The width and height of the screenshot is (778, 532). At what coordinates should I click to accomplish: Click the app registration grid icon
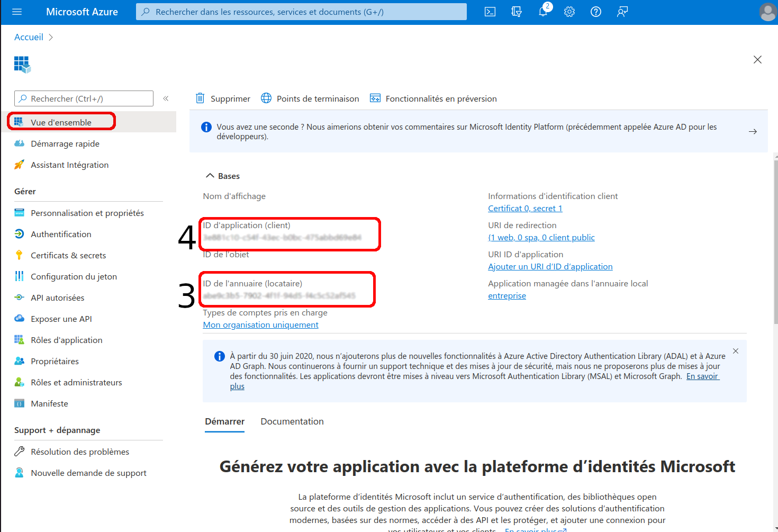pyautogui.click(x=22, y=65)
